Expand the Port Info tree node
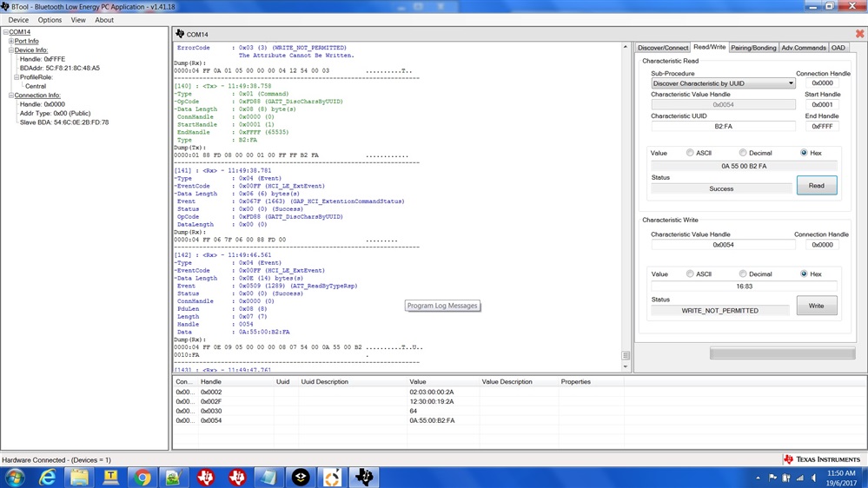 click(x=10, y=42)
